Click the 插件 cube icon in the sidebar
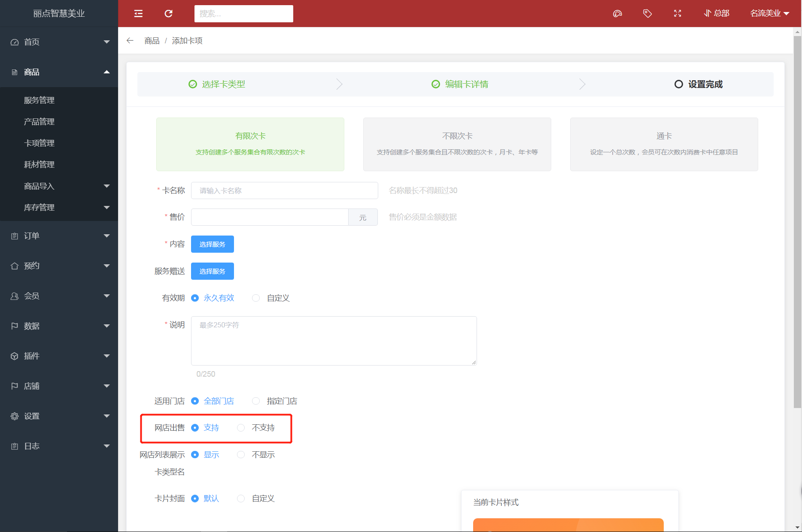This screenshot has width=802, height=532. [x=15, y=356]
